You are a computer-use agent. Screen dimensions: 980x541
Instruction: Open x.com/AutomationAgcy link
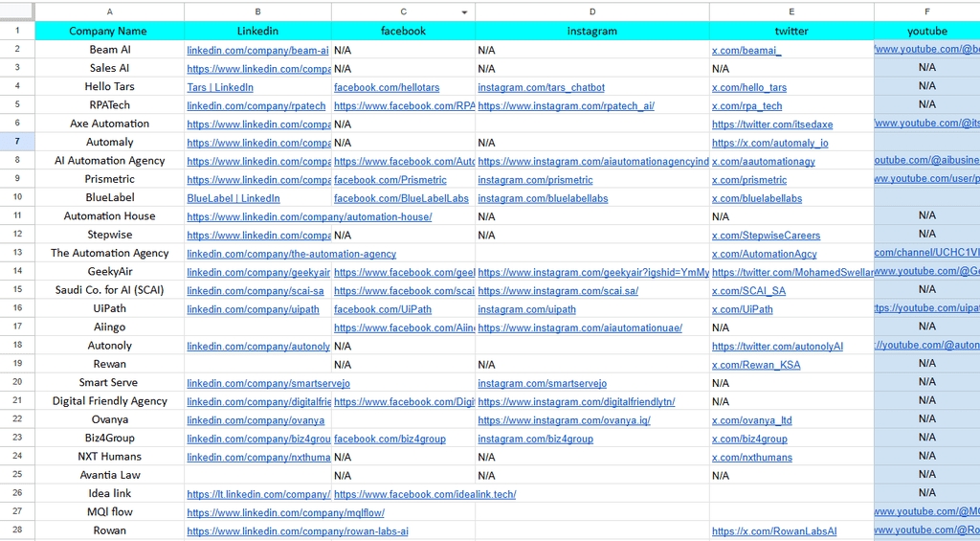click(x=765, y=254)
